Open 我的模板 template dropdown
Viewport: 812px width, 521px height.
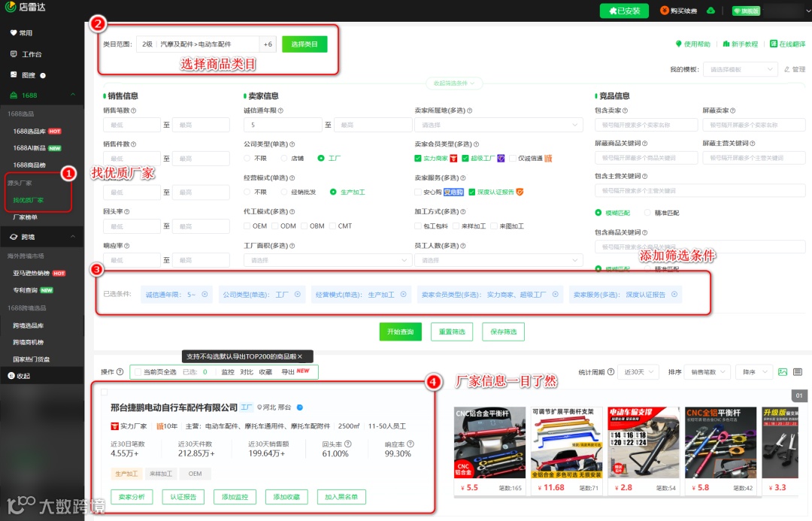[740, 69]
